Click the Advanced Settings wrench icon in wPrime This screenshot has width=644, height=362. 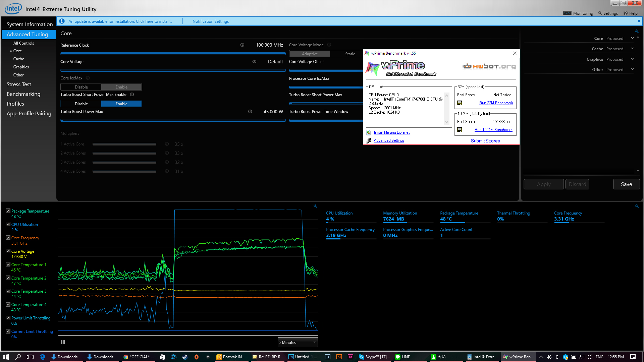coord(369,140)
